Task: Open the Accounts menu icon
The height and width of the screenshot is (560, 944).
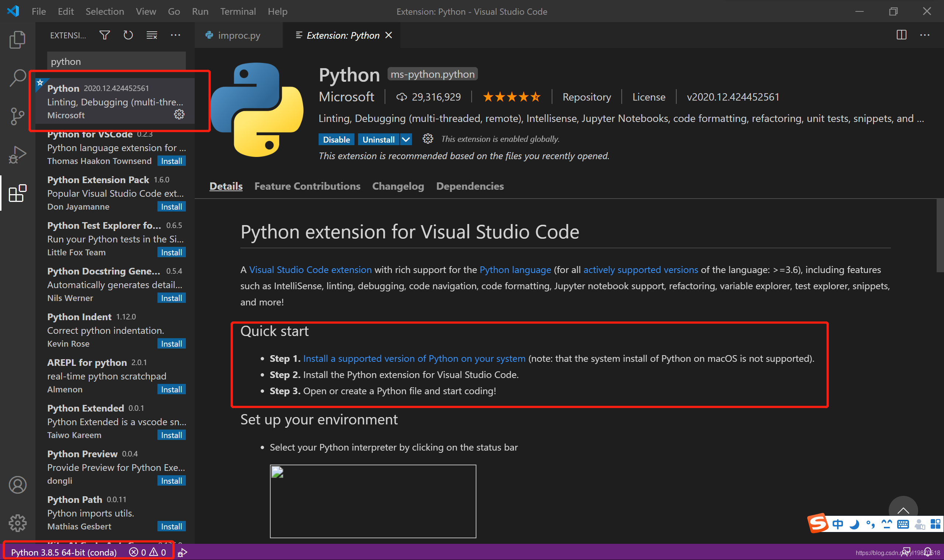Action: pyautogui.click(x=17, y=485)
